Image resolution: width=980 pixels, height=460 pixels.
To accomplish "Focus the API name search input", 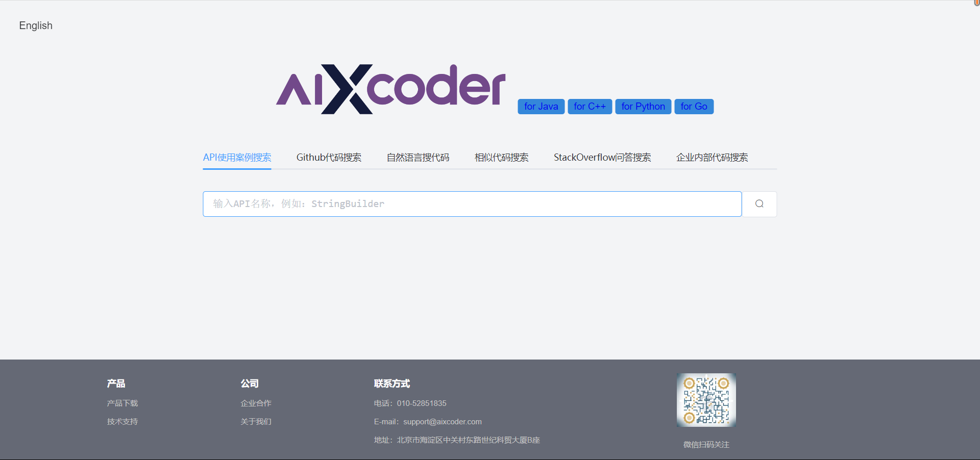I will (472, 204).
